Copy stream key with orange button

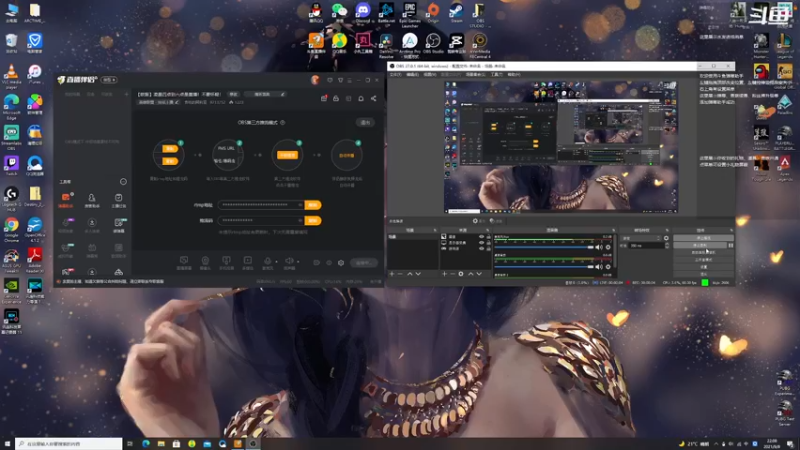pos(313,221)
